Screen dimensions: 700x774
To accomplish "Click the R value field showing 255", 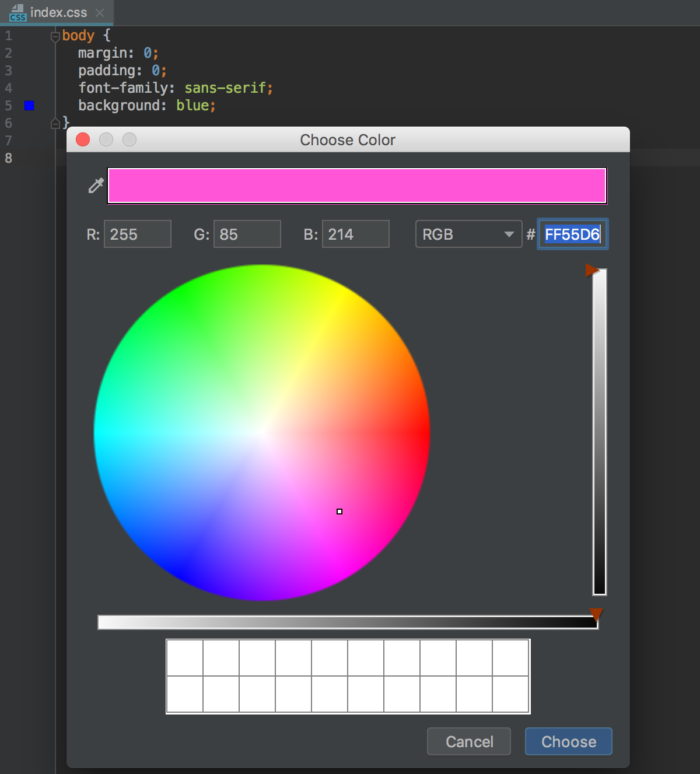I will pos(138,234).
